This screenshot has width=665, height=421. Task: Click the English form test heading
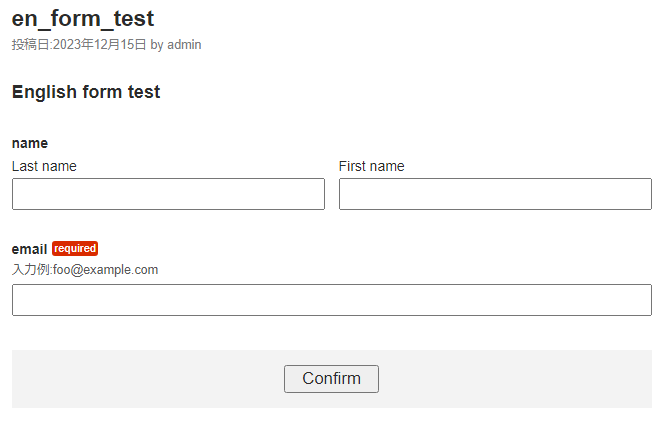click(x=86, y=92)
